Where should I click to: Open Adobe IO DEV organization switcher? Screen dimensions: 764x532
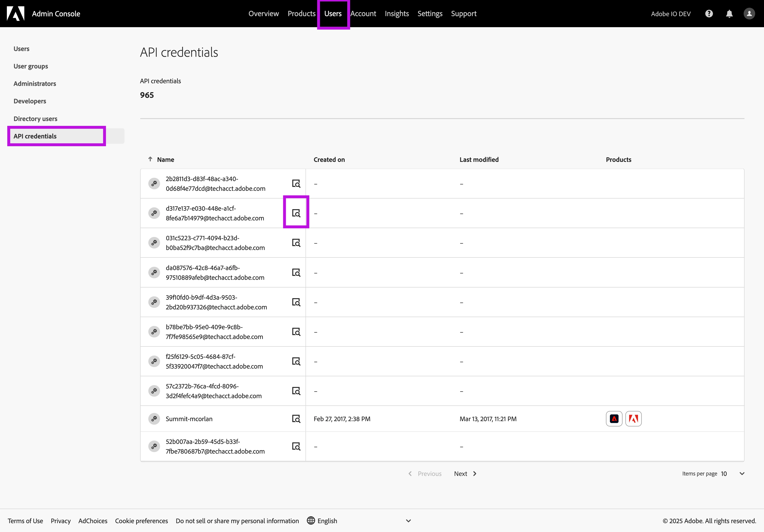pos(670,14)
